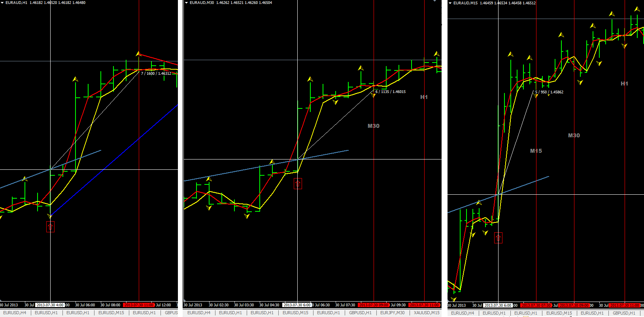Click the EURAUD,M15 chart title text
Viewport: 644px width, 317px height.
495,3
